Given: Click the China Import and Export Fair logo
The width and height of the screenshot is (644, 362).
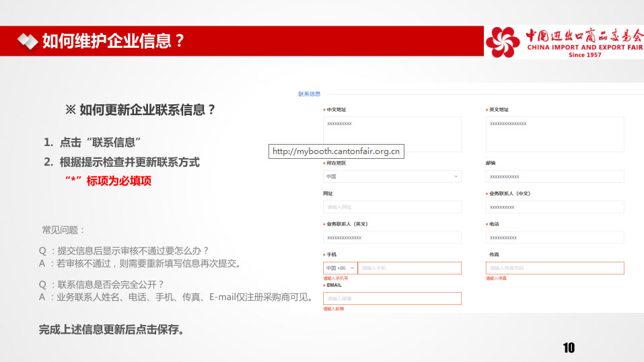Looking at the screenshot, I should click(x=564, y=42).
